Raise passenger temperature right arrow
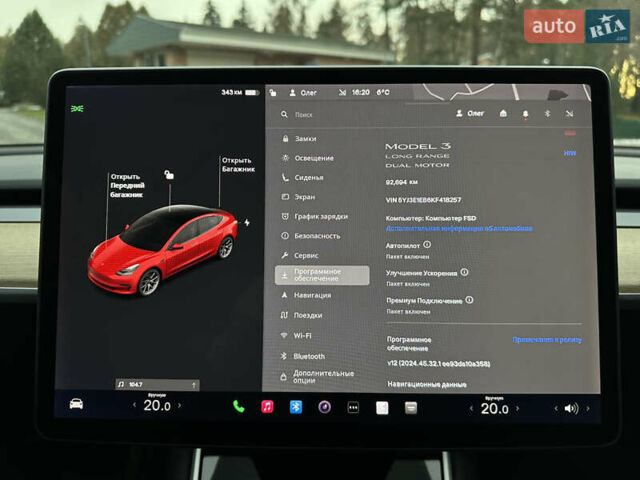640x480 pixels. click(518, 408)
